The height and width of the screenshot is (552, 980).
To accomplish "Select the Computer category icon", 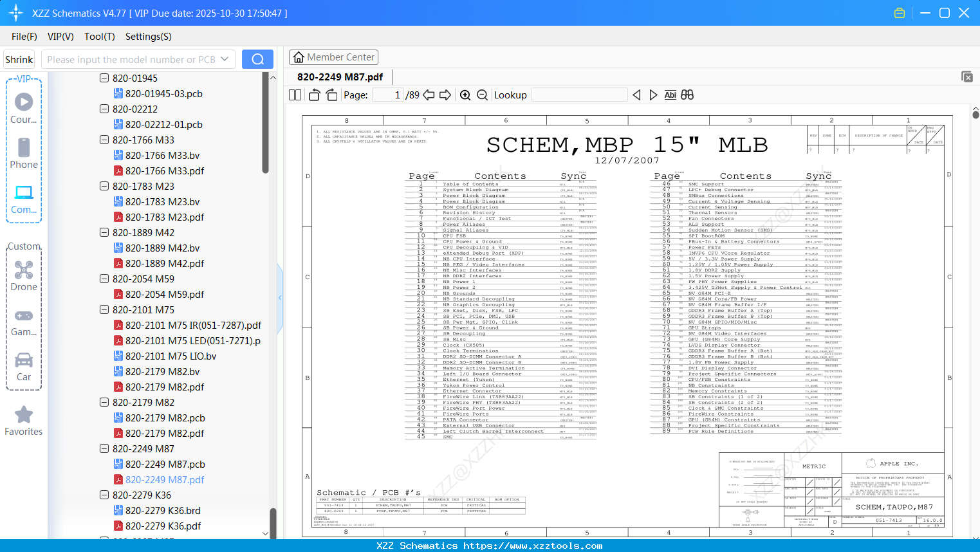I will (24, 199).
